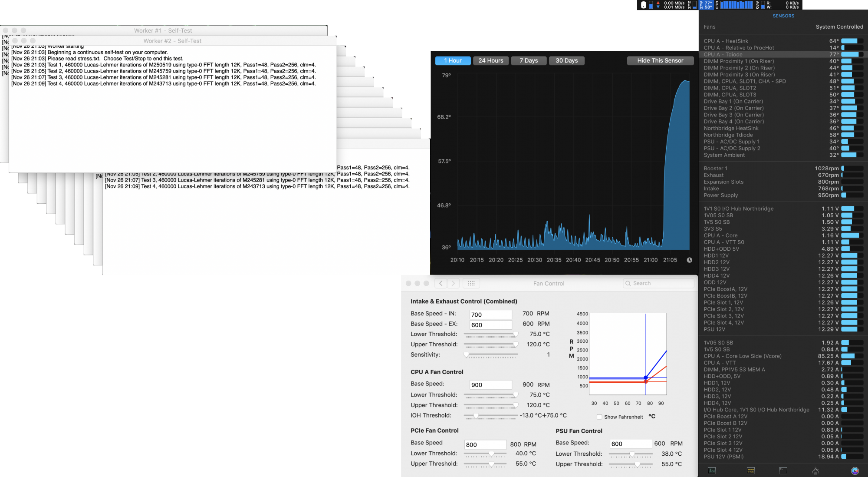Open the Fans System Controlled dropdown
868x477 pixels.
[839, 27]
